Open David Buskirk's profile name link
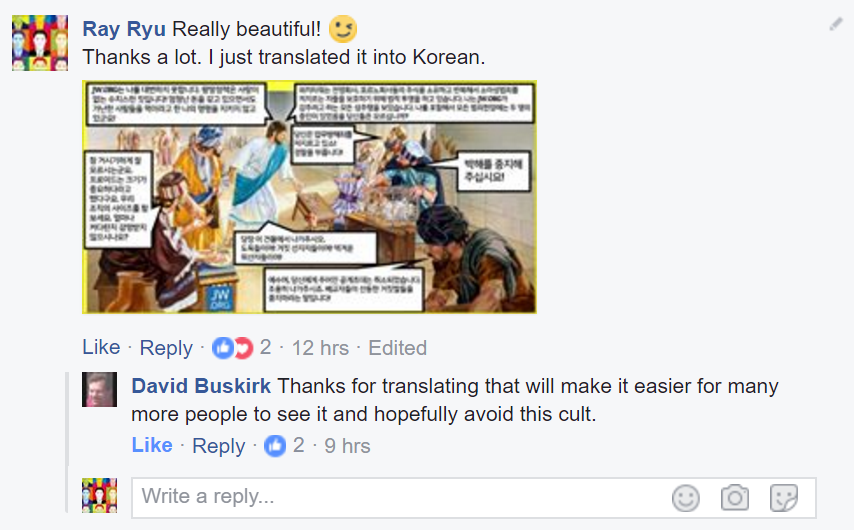854x530 pixels. point(201,386)
